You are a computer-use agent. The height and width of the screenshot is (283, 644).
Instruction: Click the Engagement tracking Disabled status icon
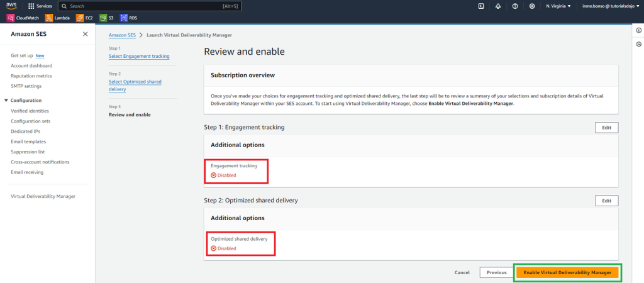click(214, 175)
